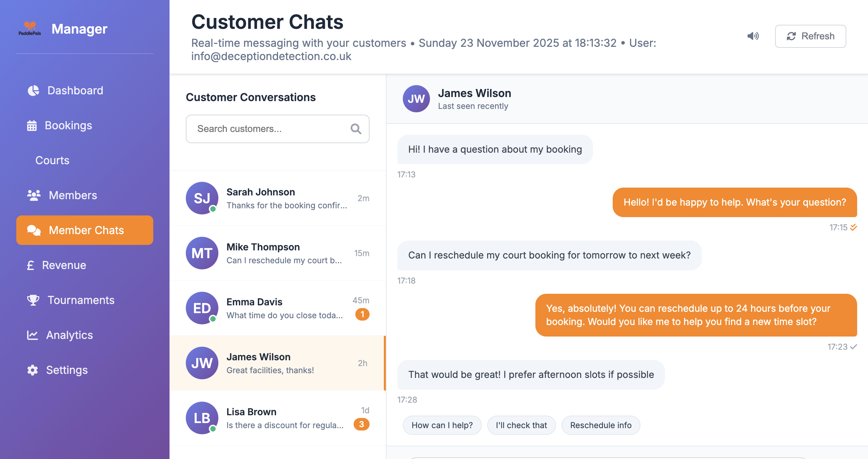Click the Refresh button

810,36
